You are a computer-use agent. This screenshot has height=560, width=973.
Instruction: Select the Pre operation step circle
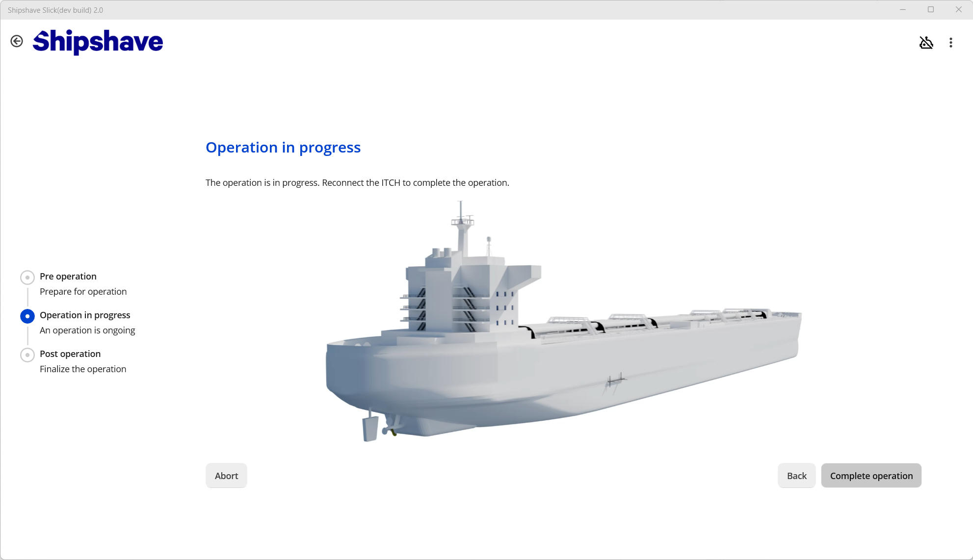27,278
